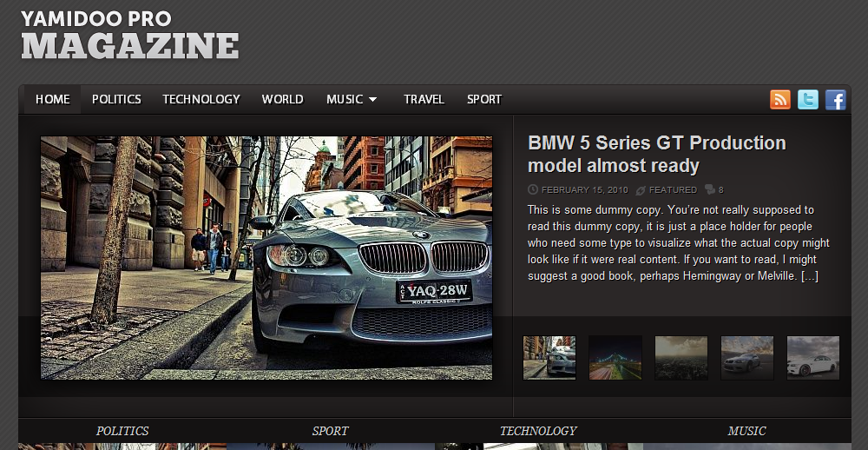Select the first thumbnail of BMW on street
The width and height of the screenshot is (868, 450).
click(549, 357)
